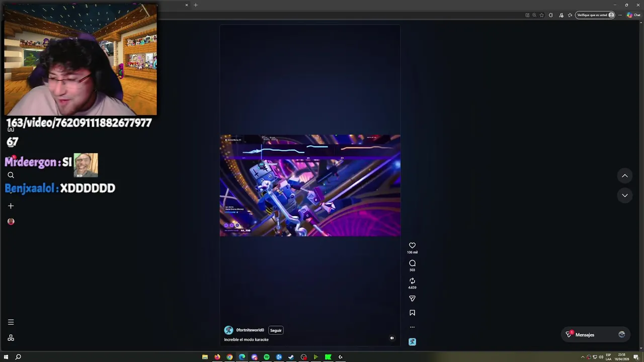The height and width of the screenshot is (362, 644).
Task: Open Kick app from the taskbar
Action: pos(328,357)
